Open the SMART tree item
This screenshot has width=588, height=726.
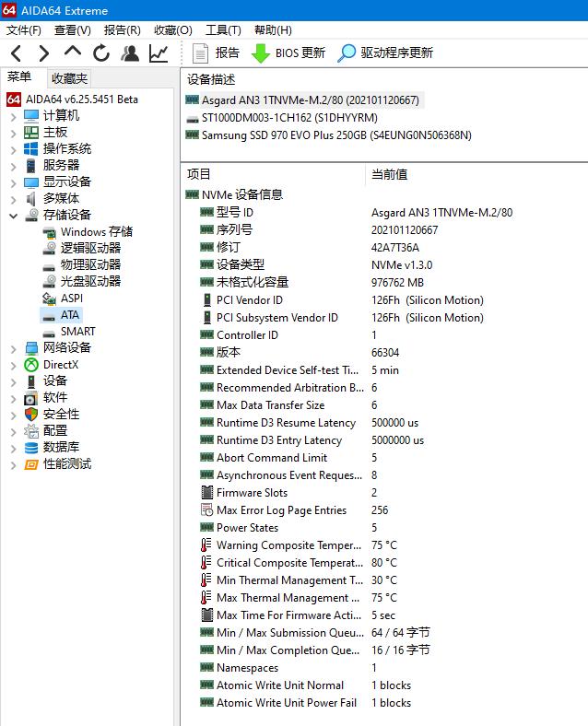click(x=69, y=332)
